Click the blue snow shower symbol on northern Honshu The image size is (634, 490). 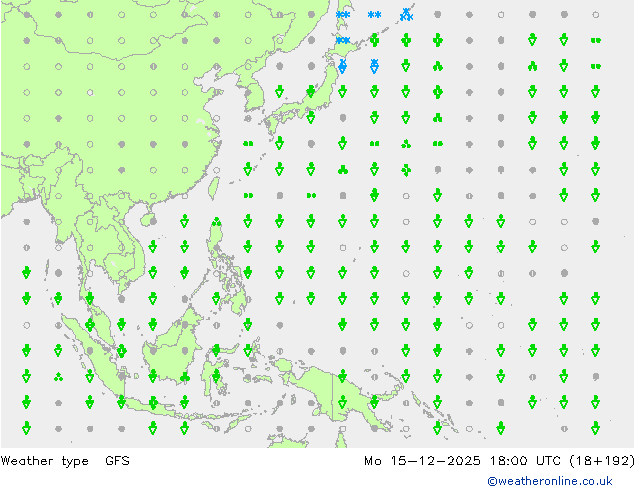[x=342, y=66]
